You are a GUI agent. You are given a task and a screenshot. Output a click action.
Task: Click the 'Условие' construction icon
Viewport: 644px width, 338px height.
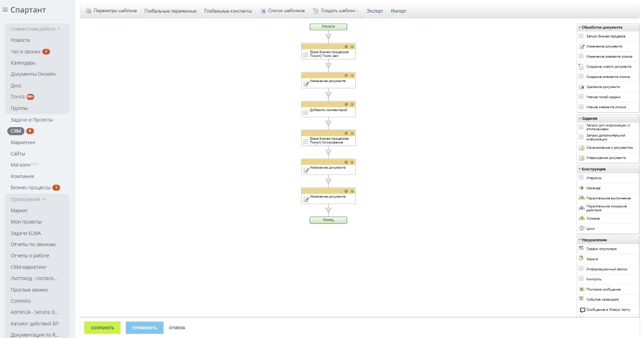tap(581, 219)
